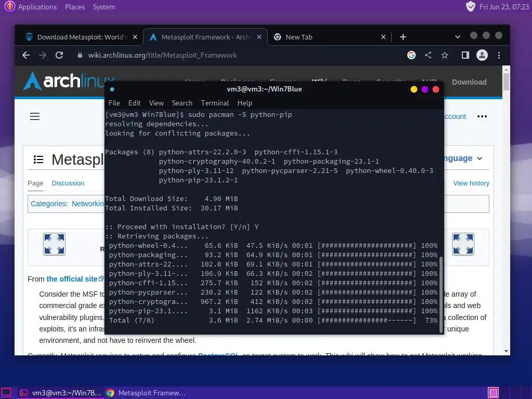The height and width of the screenshot is (399, 532).
Task: Open the Discussion tab on wiki
Action: pos(68,183)
